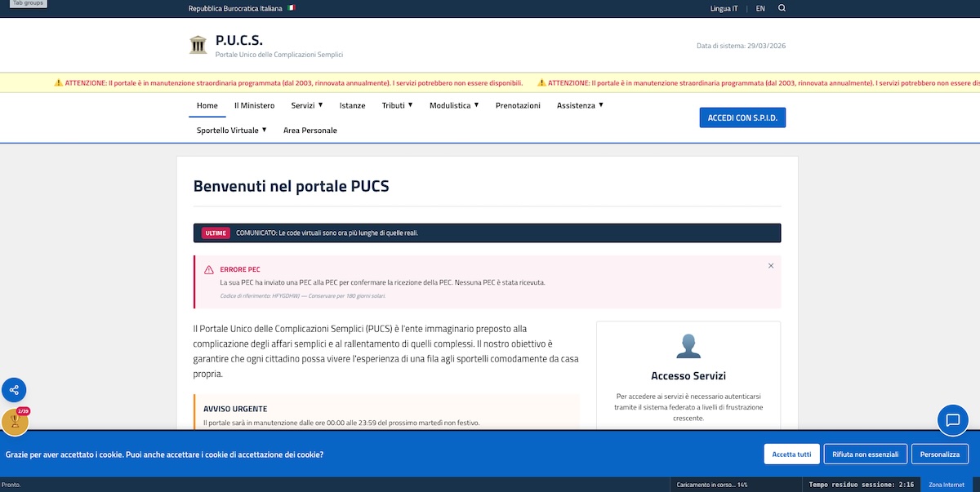Click the trophy achievements badge icon
The image size is (980, 492).
coord(14,422)
